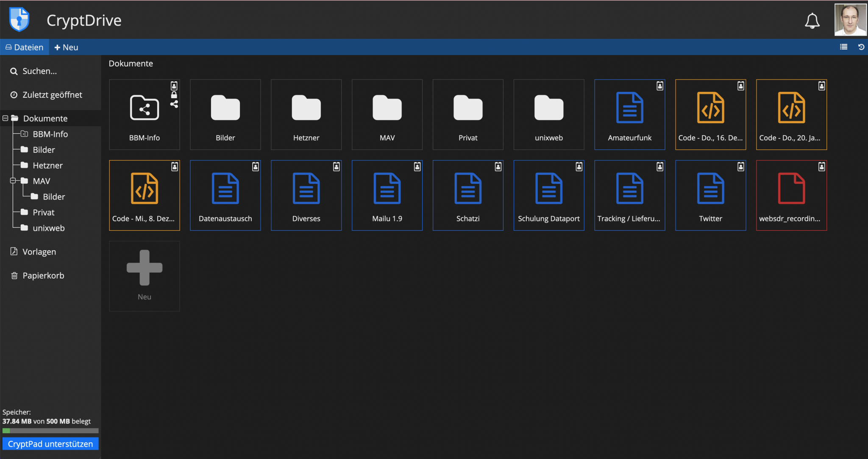This screenshot has width=868, height=459.
Task: Click the CryptDrive shield logo
Action: point(19,19)
